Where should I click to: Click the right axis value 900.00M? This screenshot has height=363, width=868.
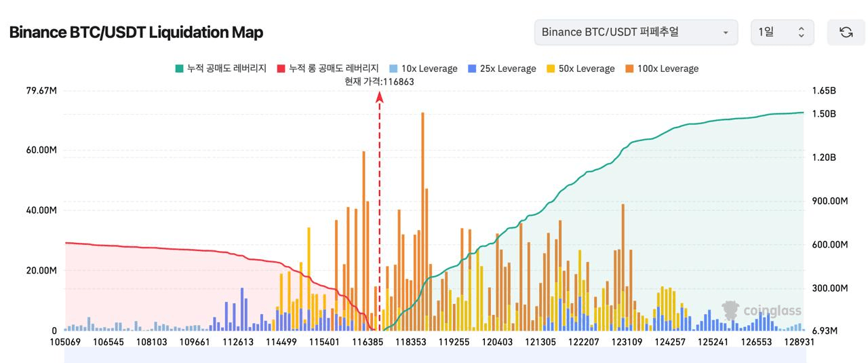coord(830,201)
